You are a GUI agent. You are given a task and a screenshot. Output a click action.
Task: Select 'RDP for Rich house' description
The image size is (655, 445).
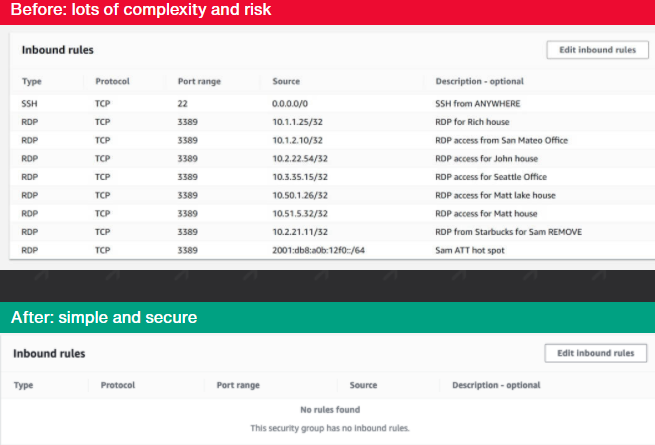coord(472,122)
